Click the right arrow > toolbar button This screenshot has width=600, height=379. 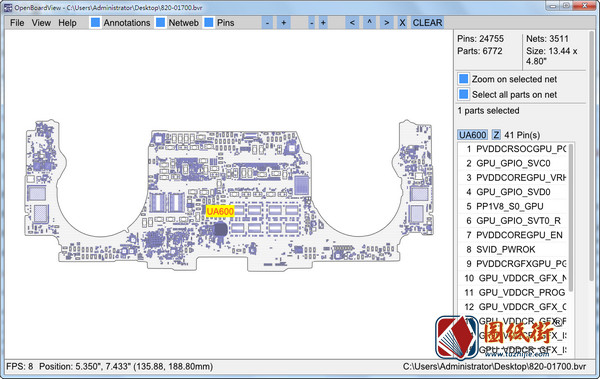[x=386, y=23]
